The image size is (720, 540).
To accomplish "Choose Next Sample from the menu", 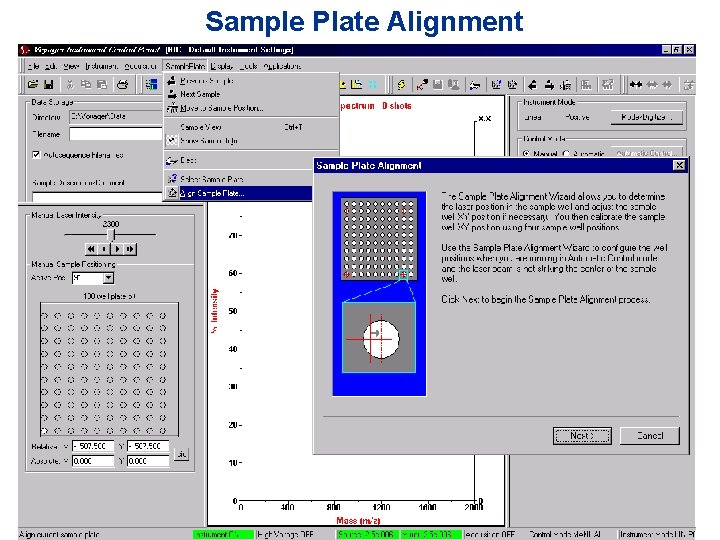I will coord(251,94).
